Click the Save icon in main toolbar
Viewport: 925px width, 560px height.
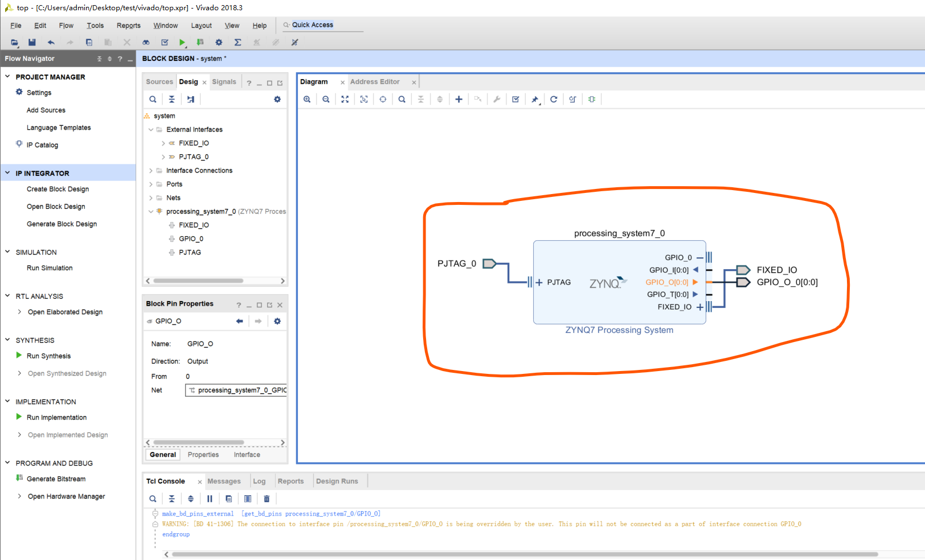[x=32, y=42]
